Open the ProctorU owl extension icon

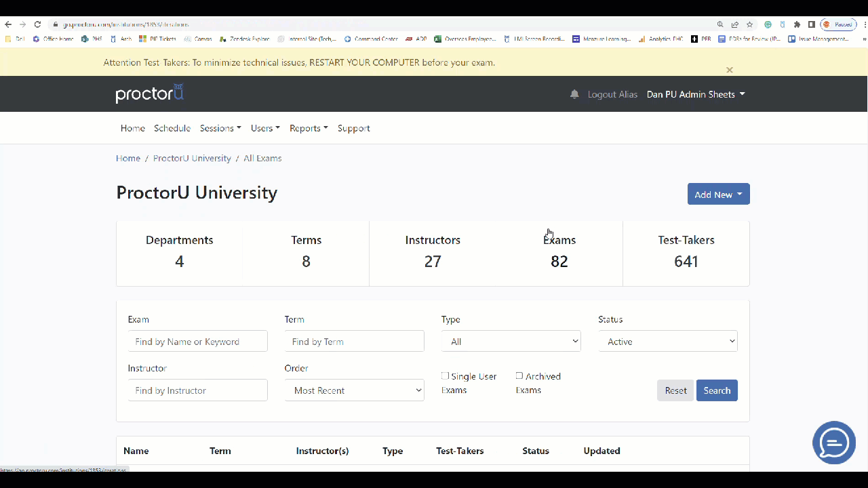click(783, 24)
